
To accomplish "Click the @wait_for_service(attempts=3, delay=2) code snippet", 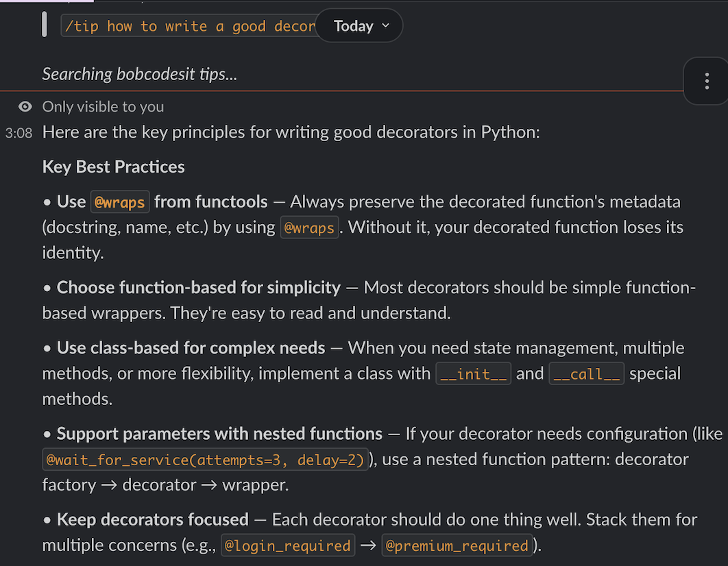I will pyautogui.click(x=205, y=459).
